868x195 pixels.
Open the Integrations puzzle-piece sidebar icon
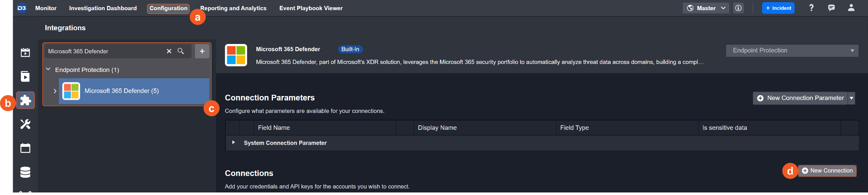coord(25,100)
